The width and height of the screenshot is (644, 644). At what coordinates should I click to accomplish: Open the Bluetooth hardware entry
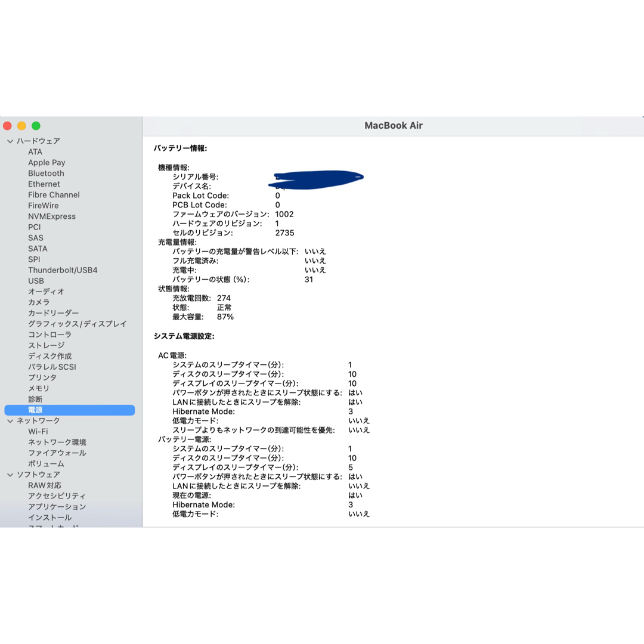[x=46, y=174]
